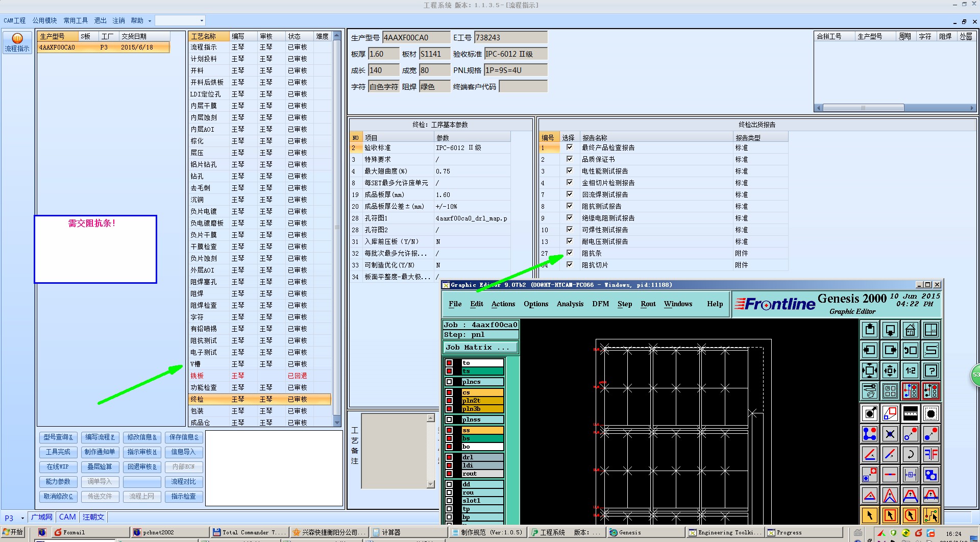Click the Job Matrix button
The image size is (980, 542).
(480, 348)
